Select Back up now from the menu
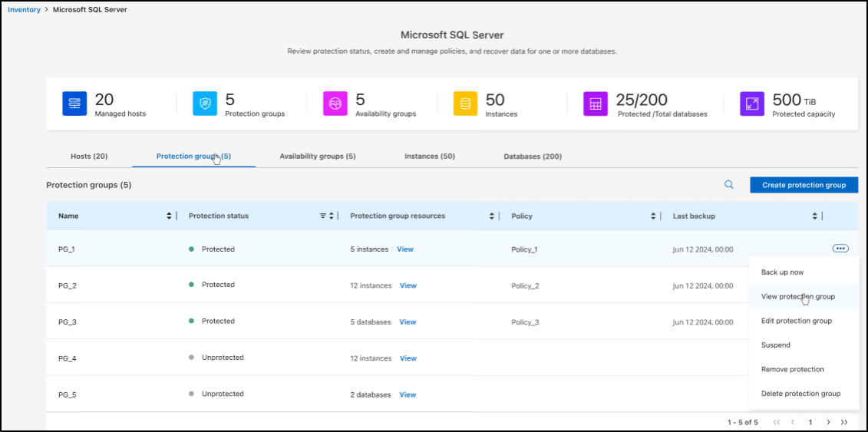Image resolution: width=868 pixels, height=432 pixels. [x=782, y=272]
